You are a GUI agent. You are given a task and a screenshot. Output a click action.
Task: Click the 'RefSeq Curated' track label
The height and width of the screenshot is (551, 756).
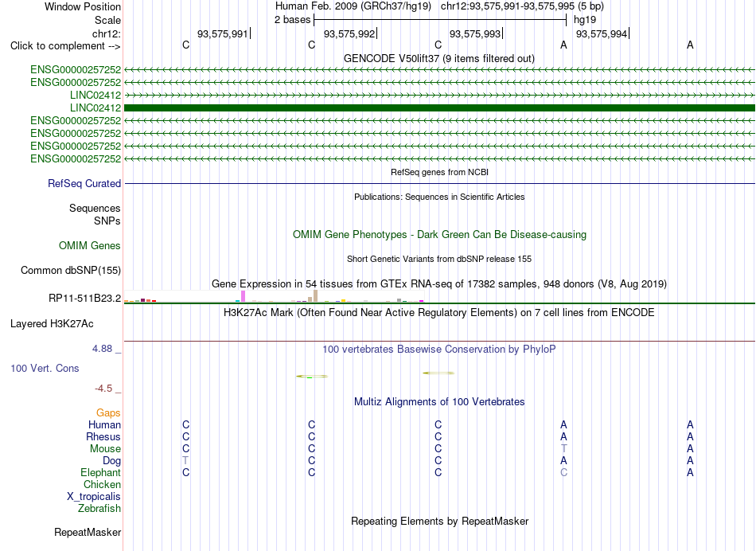(84, 183)
